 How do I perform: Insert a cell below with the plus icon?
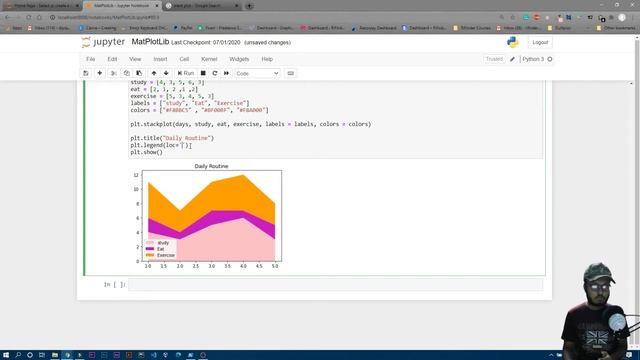(100, 73)
